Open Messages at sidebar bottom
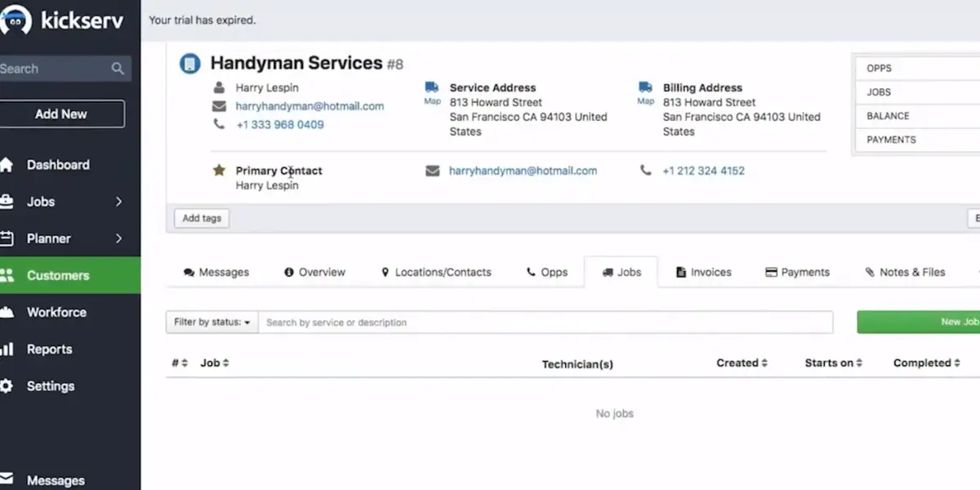980x490 pixels. pos(56,481)
